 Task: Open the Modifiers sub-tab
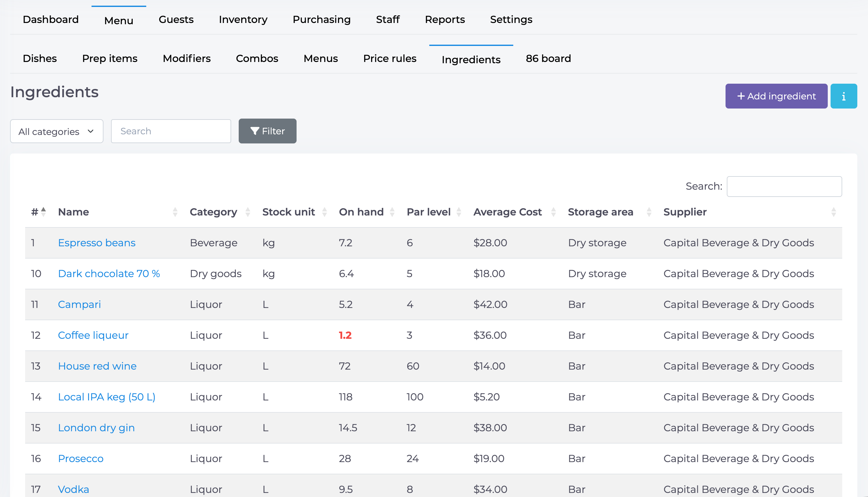186,59
